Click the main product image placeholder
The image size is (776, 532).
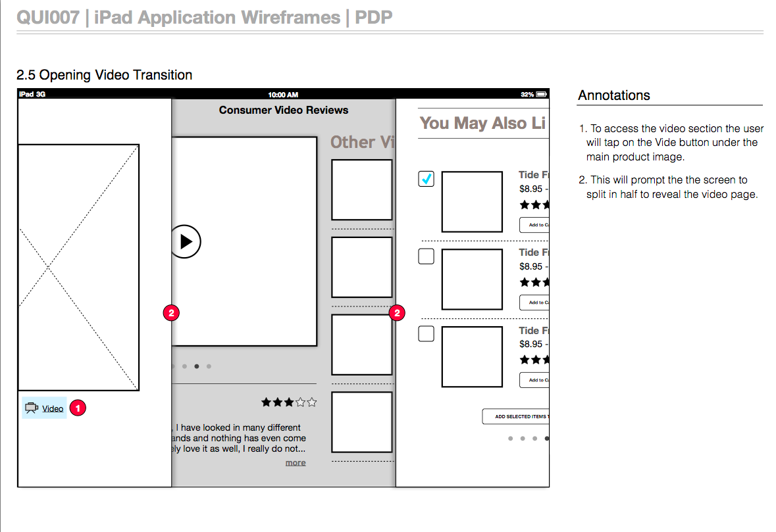[x=78, y=268]
